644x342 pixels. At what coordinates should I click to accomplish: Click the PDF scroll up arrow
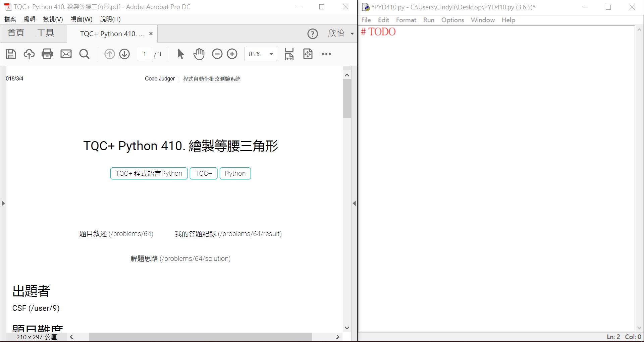pyautogui.click(x=347, y=75)
